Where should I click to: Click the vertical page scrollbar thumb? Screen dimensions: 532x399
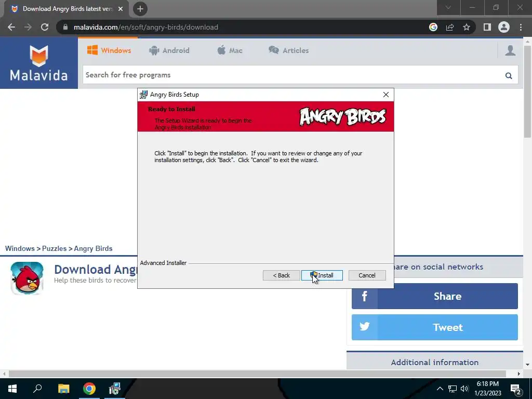pos(527,91)
